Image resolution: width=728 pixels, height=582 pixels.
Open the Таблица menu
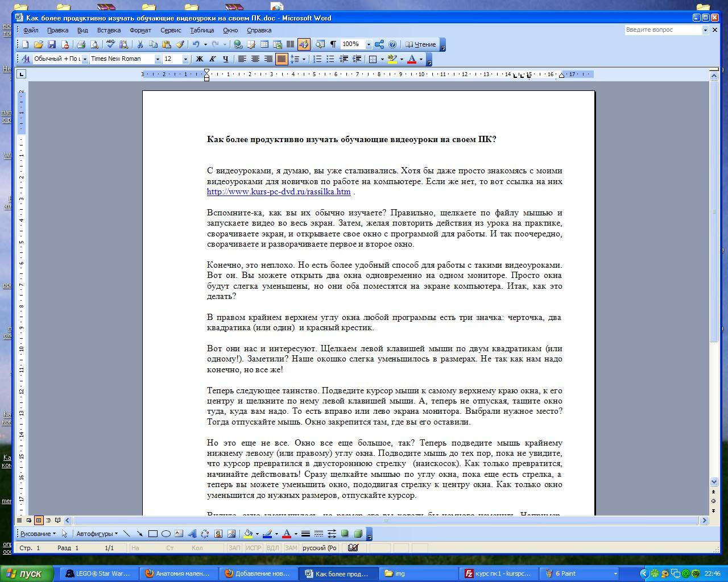coord(202,30)
